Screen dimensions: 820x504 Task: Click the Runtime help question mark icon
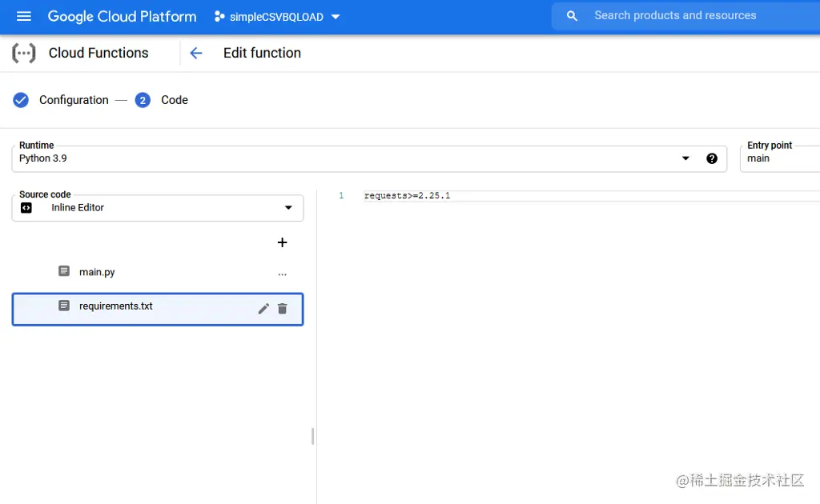(712, 158)
